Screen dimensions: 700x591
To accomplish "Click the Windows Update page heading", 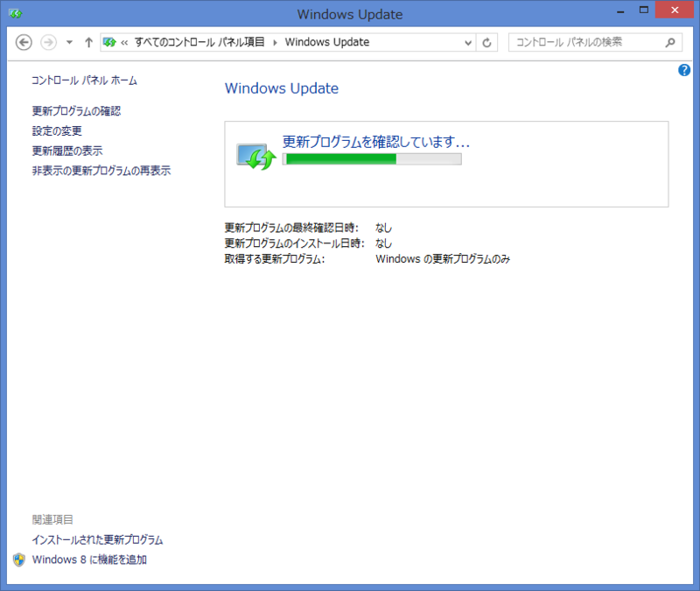I will (282, 88).
